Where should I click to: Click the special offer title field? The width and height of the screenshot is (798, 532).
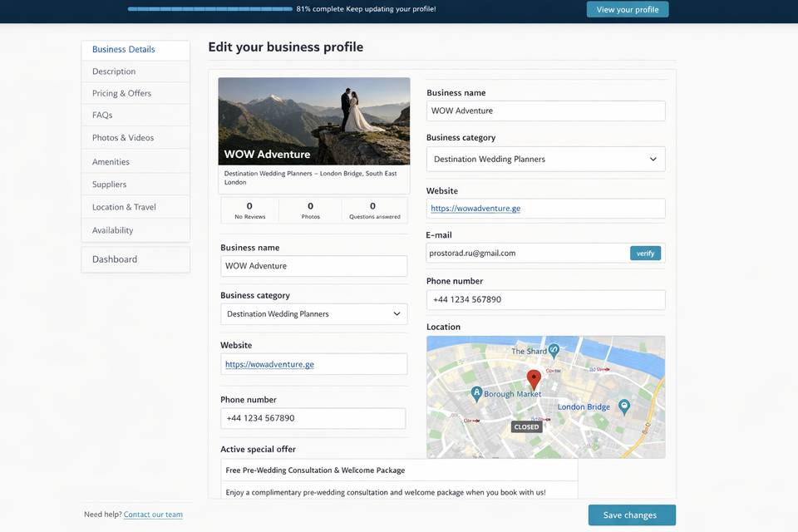click(x=399, y=470)
